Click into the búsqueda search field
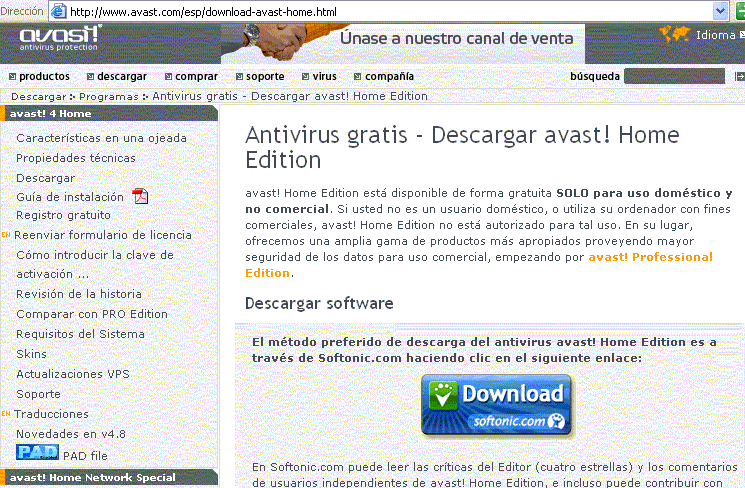745x488 pixels. pyautogui.click(x=674, y=76)
